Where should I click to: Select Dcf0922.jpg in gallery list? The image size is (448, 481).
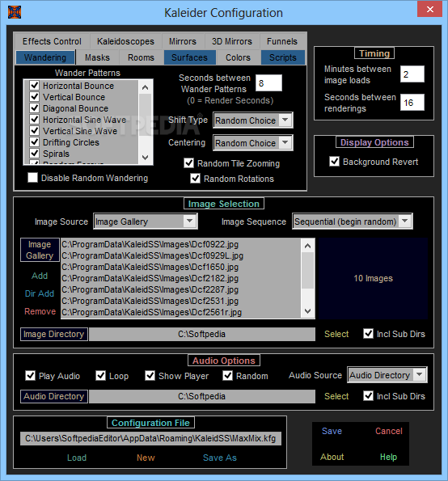181,244
